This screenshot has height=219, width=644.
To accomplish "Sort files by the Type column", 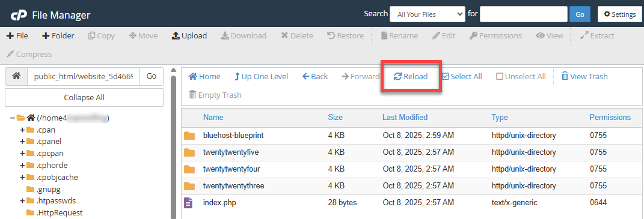I will (x=500, y=117).
